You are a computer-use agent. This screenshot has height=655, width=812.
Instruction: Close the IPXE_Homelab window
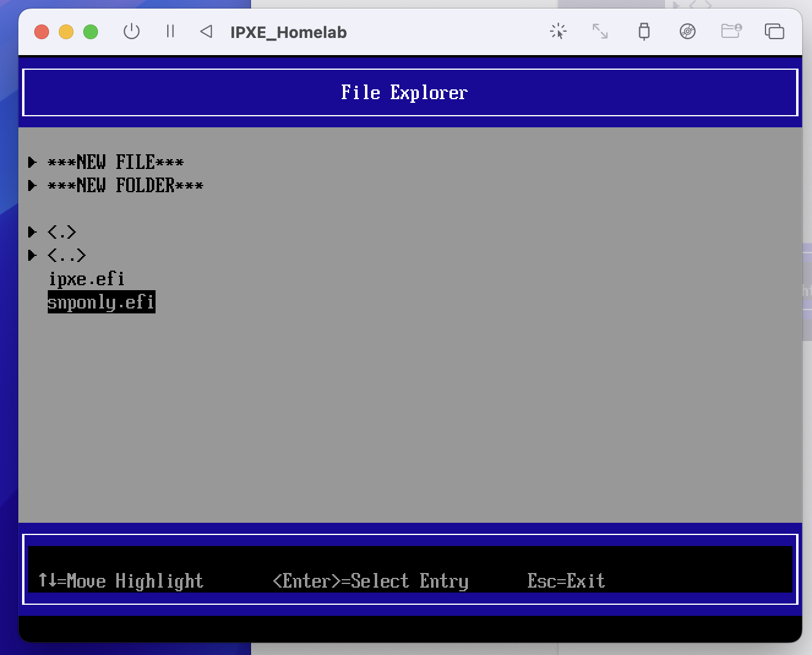(42, 32)
